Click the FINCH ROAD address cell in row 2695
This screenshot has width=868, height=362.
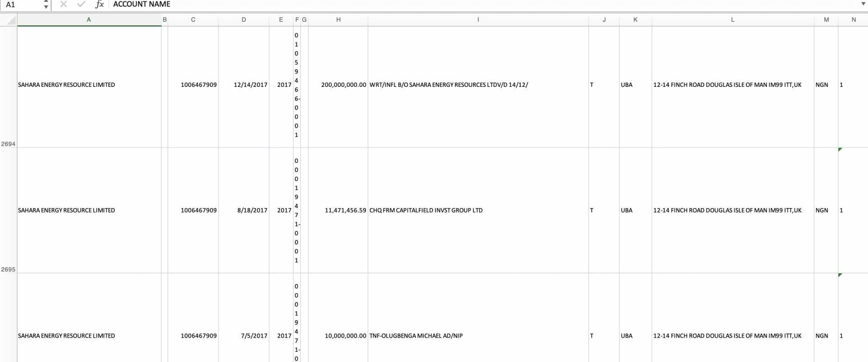733,210
